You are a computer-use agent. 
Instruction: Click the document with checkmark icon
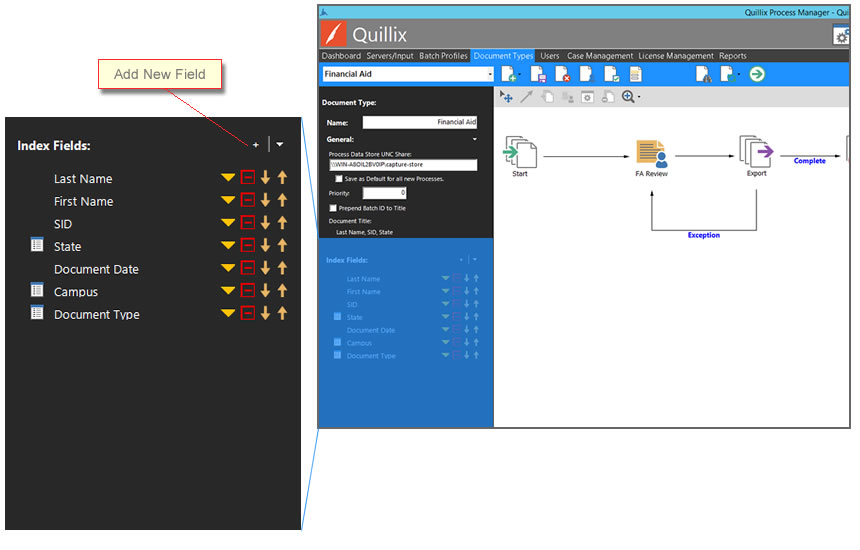pyautogui.click(x=612, y=74)
